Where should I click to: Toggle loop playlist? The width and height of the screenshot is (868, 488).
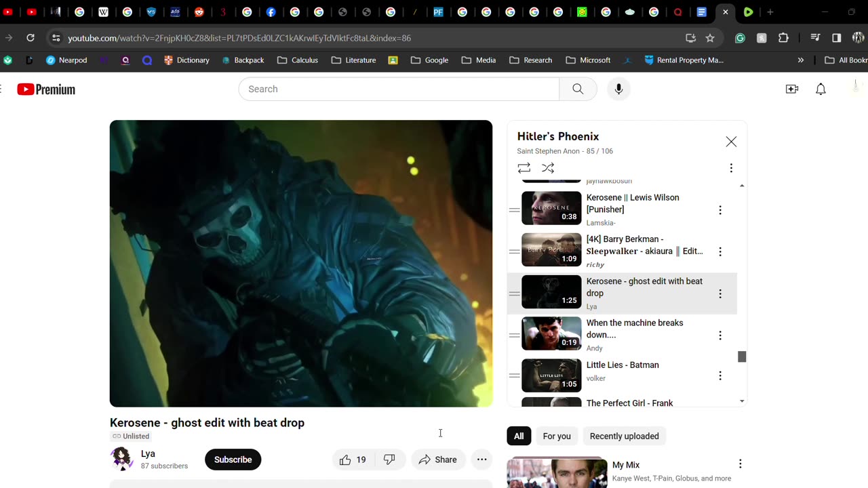coord(524,168)
